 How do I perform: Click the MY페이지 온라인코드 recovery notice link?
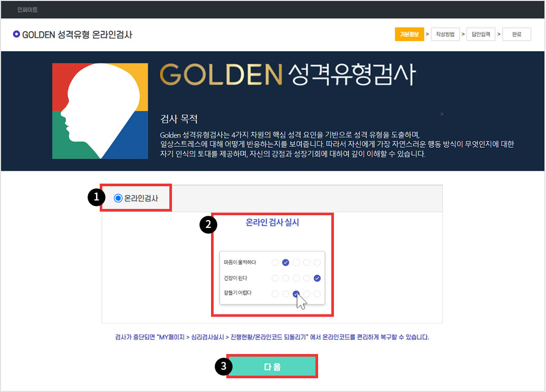coord(272,337)
